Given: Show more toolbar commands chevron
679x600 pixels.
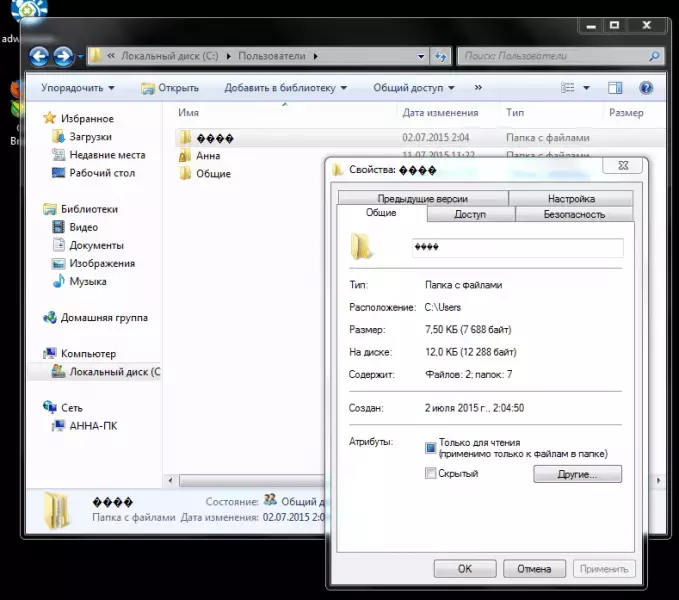Looking at the screenshot, I should pyautogui.click(x=478, y=87).
